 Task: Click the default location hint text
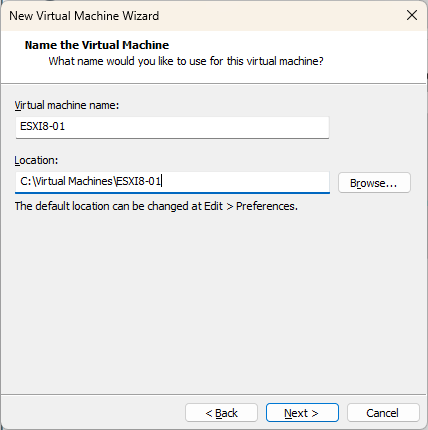click(x=156, y=206)
